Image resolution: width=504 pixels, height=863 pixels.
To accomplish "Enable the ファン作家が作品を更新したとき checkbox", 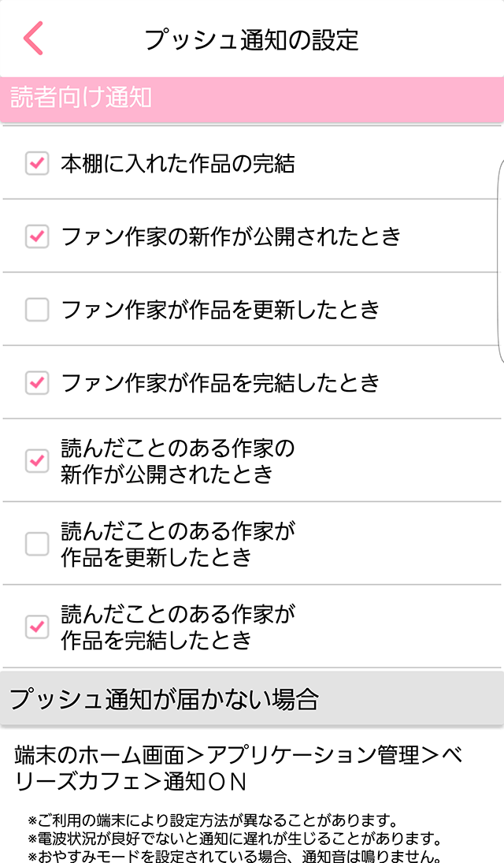I will click(37, 310).
